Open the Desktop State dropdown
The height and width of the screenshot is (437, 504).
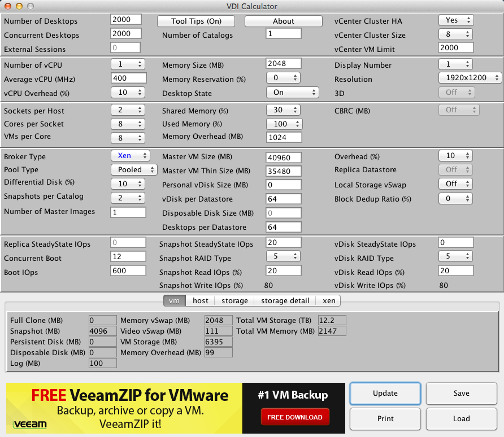pos(293,93)
